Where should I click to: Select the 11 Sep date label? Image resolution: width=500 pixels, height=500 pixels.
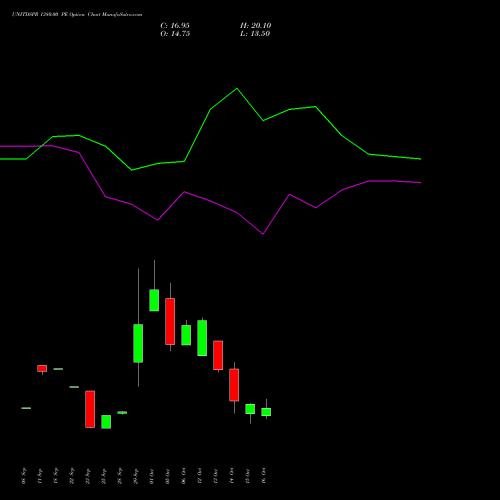pos(40,476)
